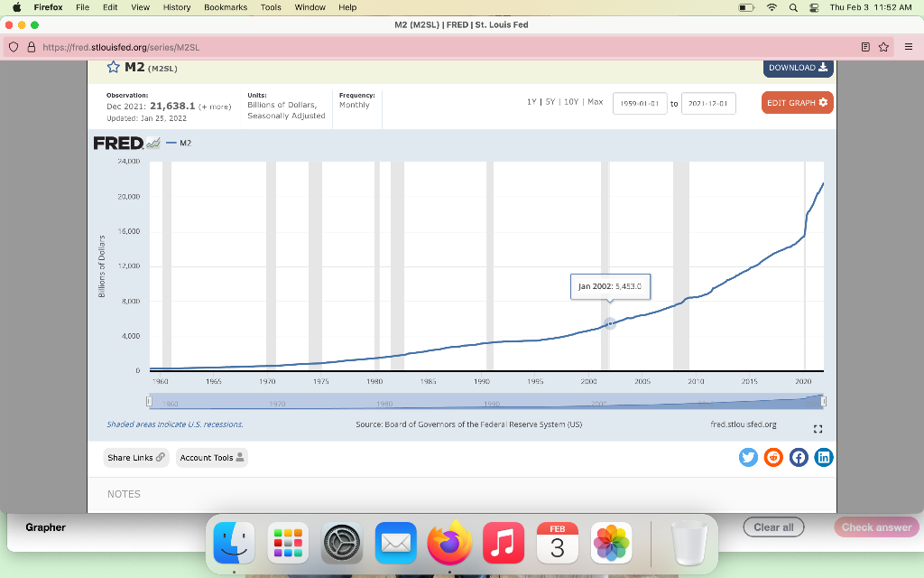The height and width of the screenshot is (578, 924).
Task: Click the EDIT GRAPH button
Action: [x=798, y=103]
